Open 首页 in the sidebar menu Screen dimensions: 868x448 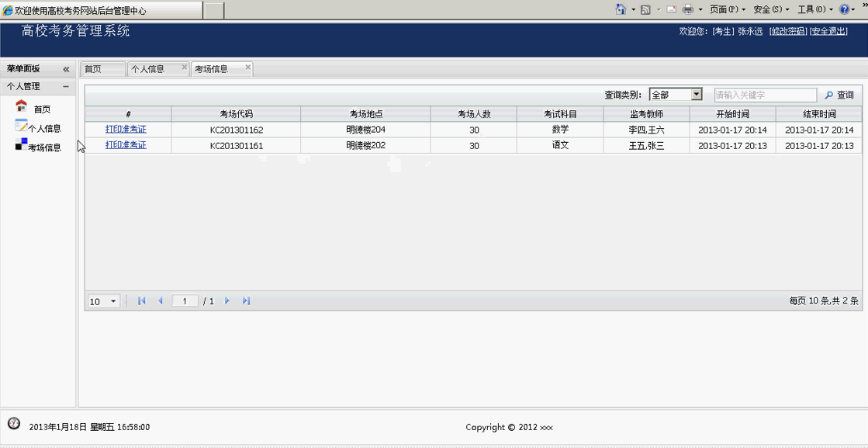click(42, 109)
